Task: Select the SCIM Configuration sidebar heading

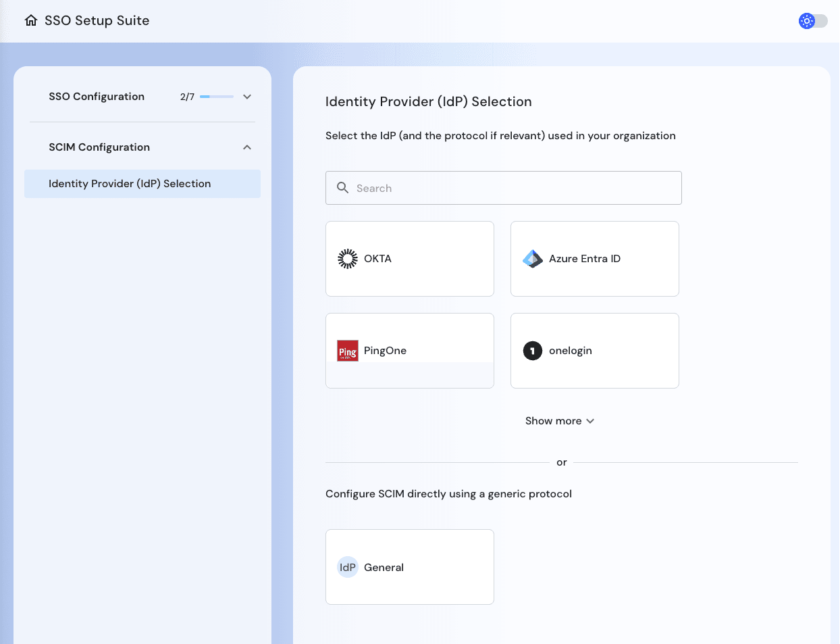Action: click(x=99, y=147)
